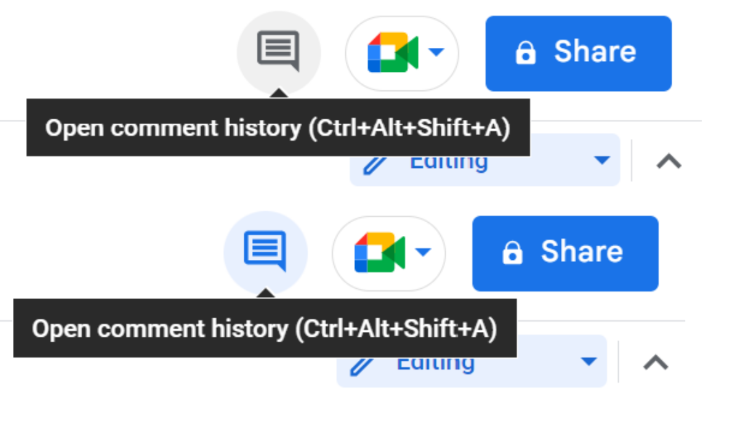
Task: Click the pencil icon in the upper Editing mode box
Action: click(x=375, y=165)
